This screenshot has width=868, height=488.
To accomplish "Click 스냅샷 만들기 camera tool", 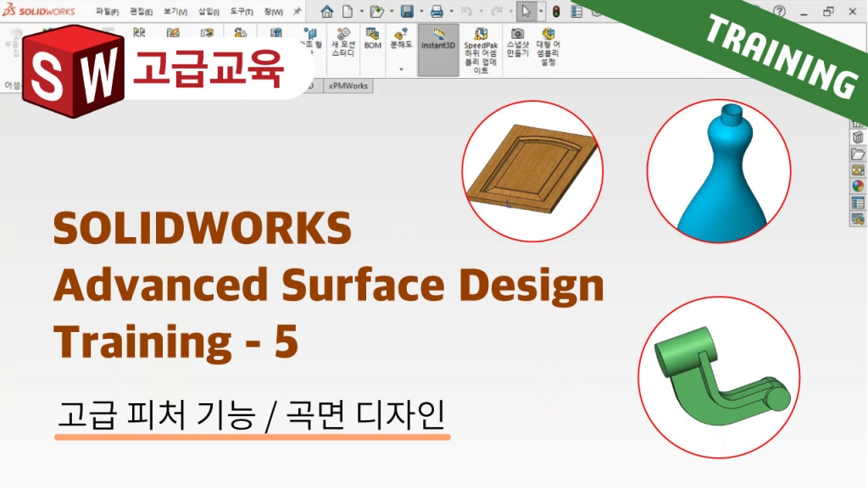I will tap(518, 42).
